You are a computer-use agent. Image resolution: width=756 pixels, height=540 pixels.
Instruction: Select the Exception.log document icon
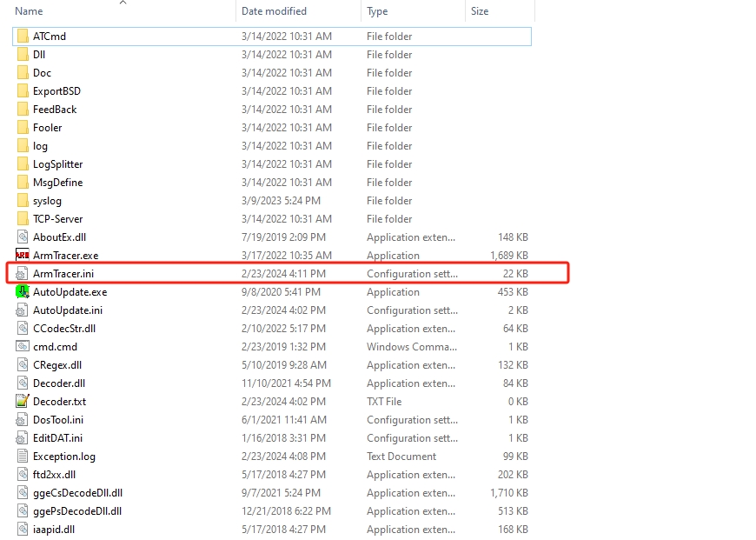23,457
